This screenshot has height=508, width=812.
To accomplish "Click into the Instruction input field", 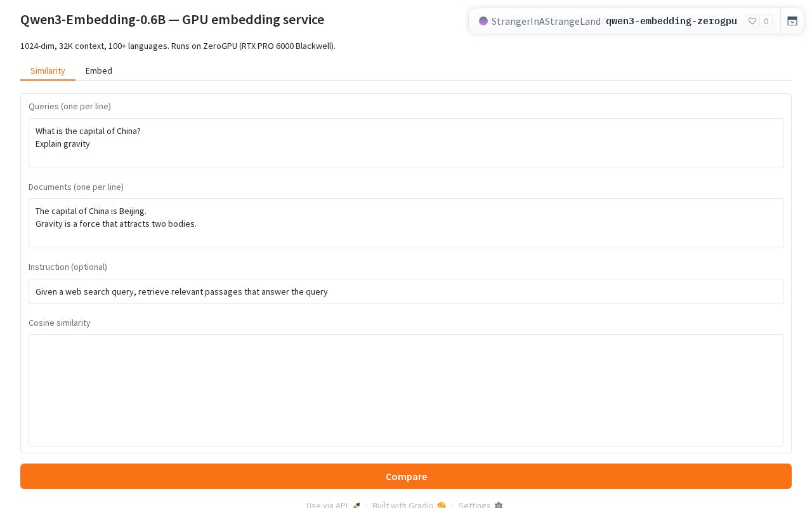I will [406, 291].
